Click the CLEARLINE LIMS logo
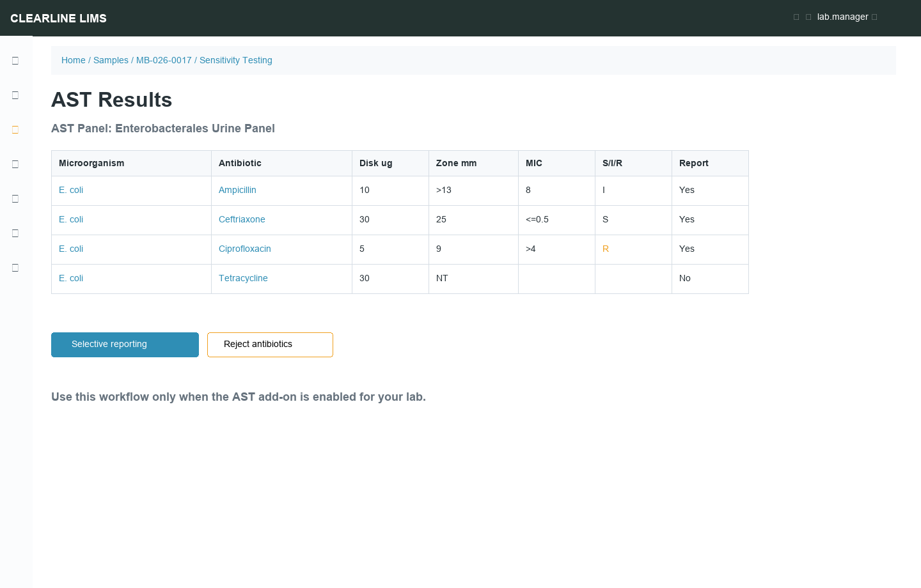 point(58,19)
